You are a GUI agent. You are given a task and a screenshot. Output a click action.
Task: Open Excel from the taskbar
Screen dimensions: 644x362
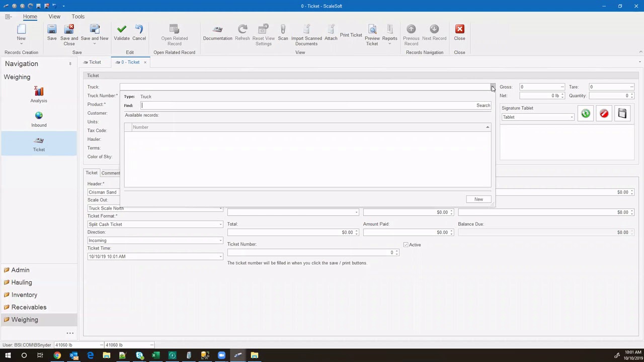click(x=155, y=355)
